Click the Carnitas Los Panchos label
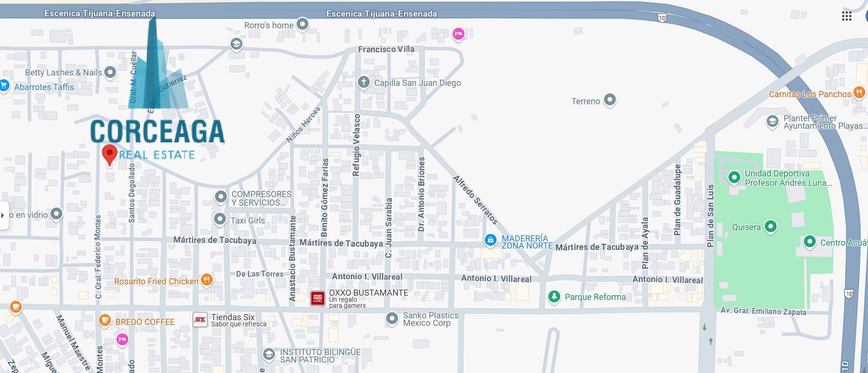This screenshot has width=868, height=373. [810, 94]
